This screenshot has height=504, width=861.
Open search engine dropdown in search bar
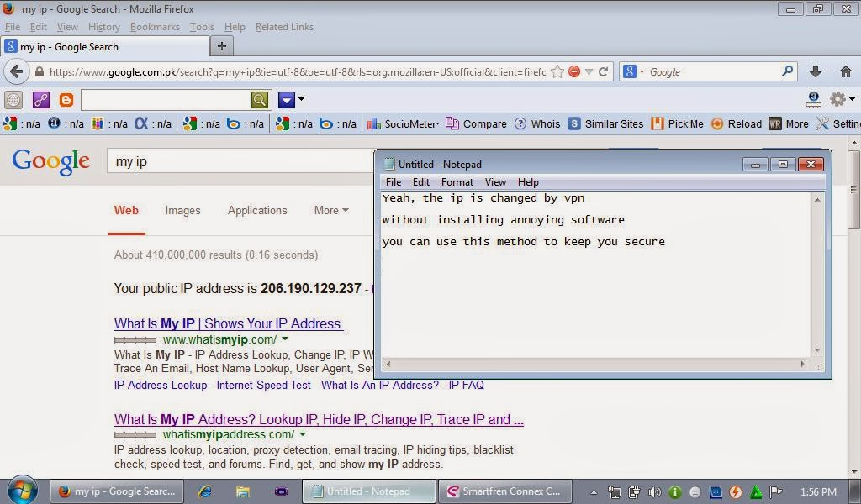coord(642,72)
